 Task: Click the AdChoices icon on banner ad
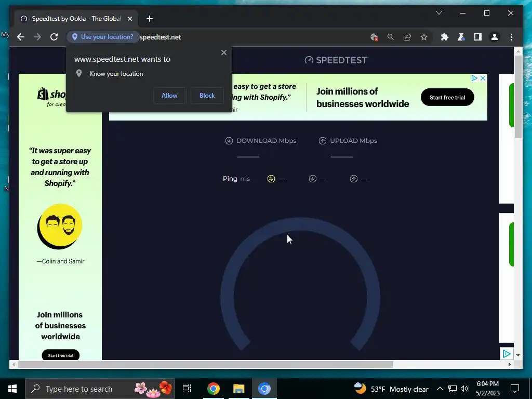coord(475,78)
